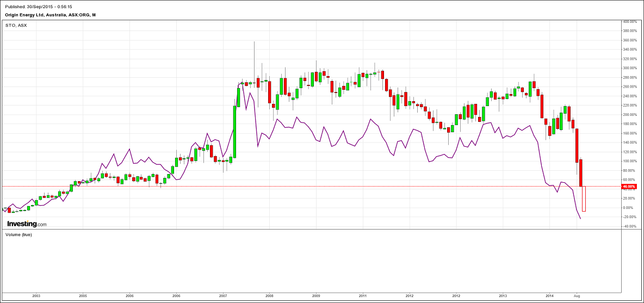The height and width of the screenshot is (303, 644).
Task: Click the 2003 label on time axis
Action: coord(36,295)
